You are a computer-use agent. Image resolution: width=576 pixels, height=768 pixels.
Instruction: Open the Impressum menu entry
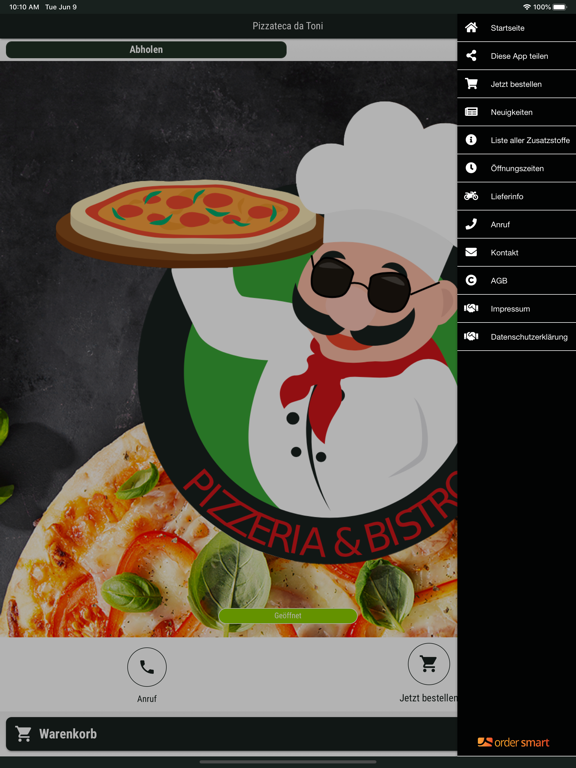pyautogui.click(x=517, y=309)
